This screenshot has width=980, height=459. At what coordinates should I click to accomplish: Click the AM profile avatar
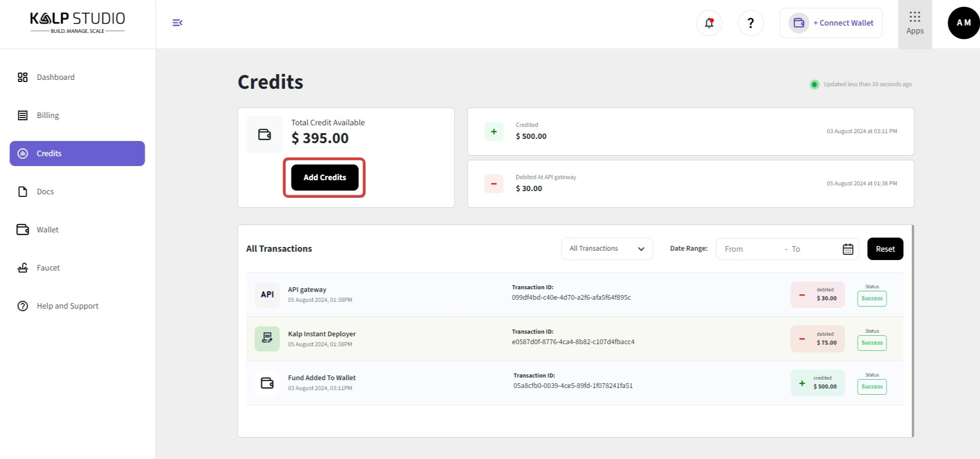[963, 23]
